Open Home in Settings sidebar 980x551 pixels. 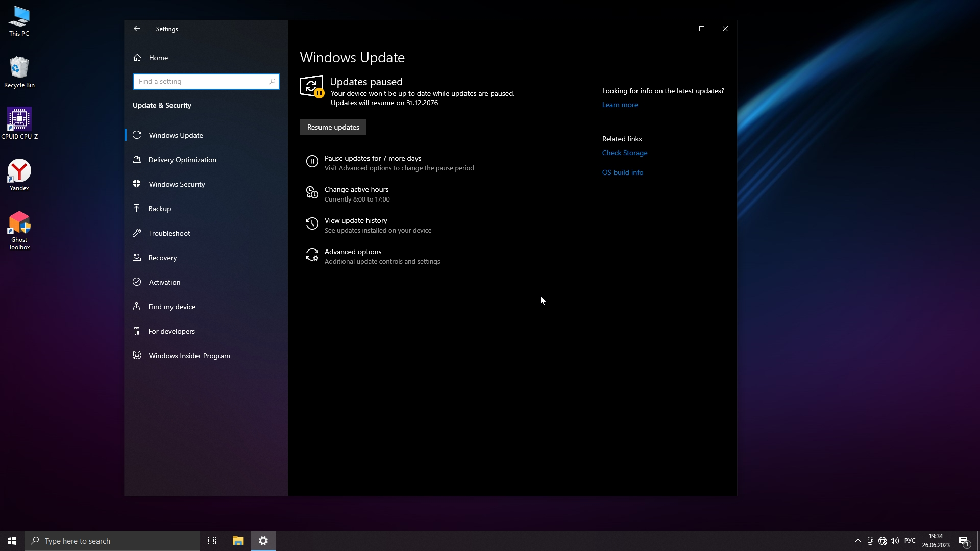click(158, 58)
